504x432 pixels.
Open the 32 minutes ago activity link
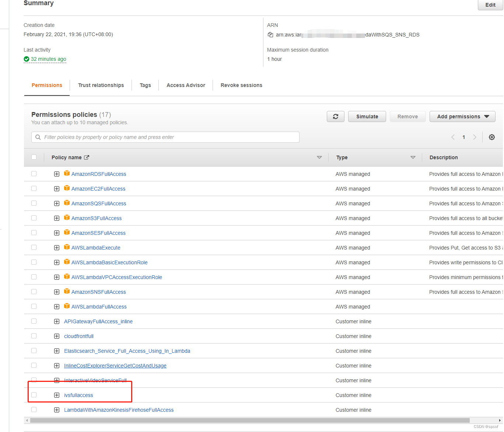[49, 59]
